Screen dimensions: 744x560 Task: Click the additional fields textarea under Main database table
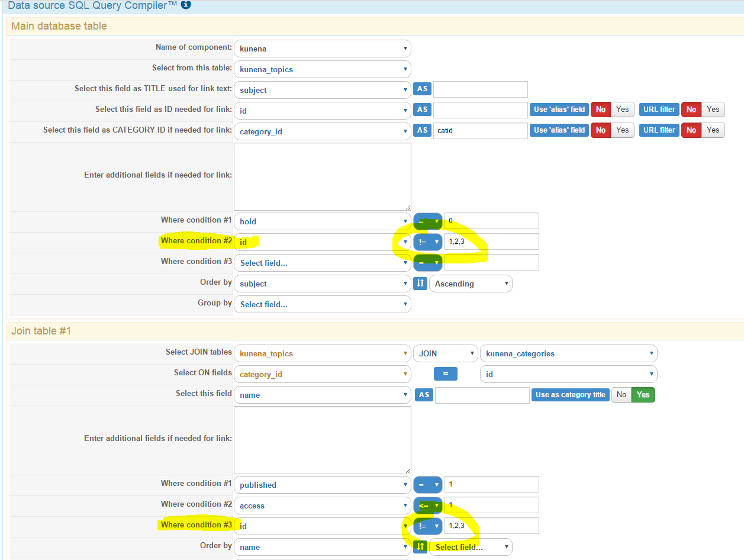pyautogui.click(x=323, y=176)
